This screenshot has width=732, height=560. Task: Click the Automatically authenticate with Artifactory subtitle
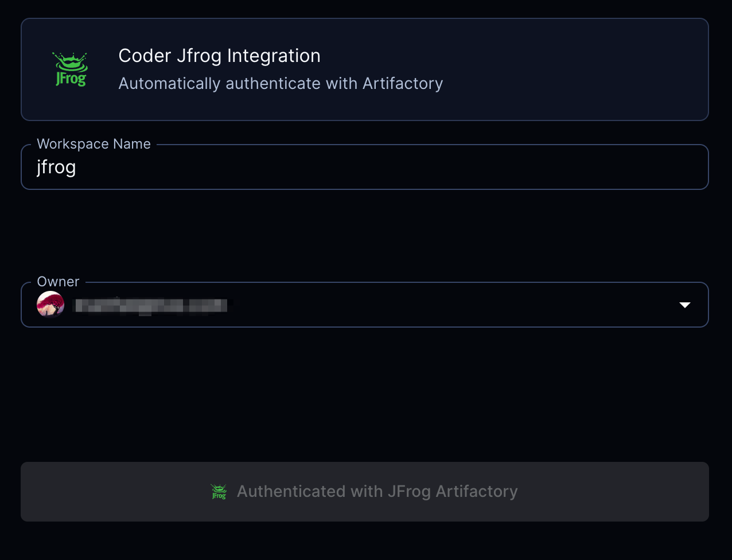pyautogui.click(x=280, y=83)
